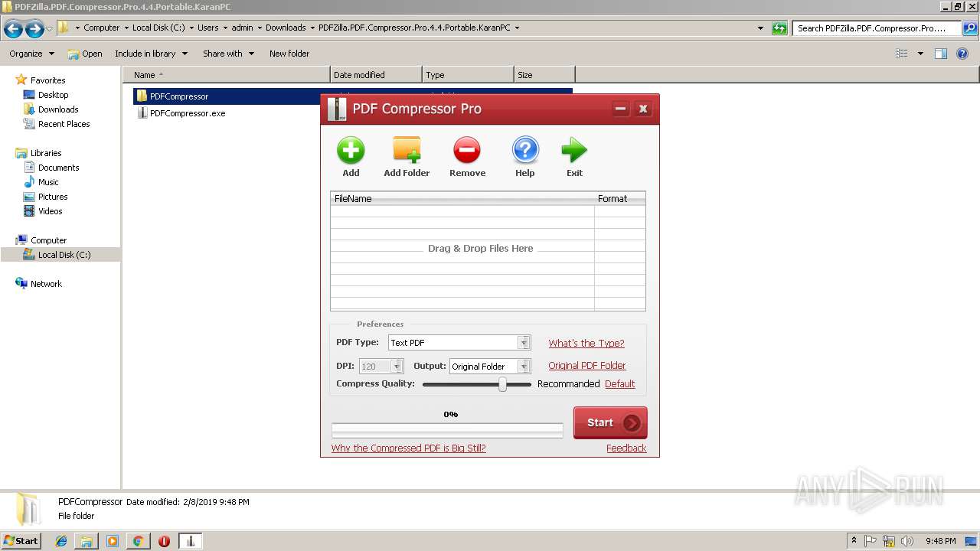Screen dimensions: 980x551
Task: Click the Add Folder icon
Action: (x=407, y=150)
